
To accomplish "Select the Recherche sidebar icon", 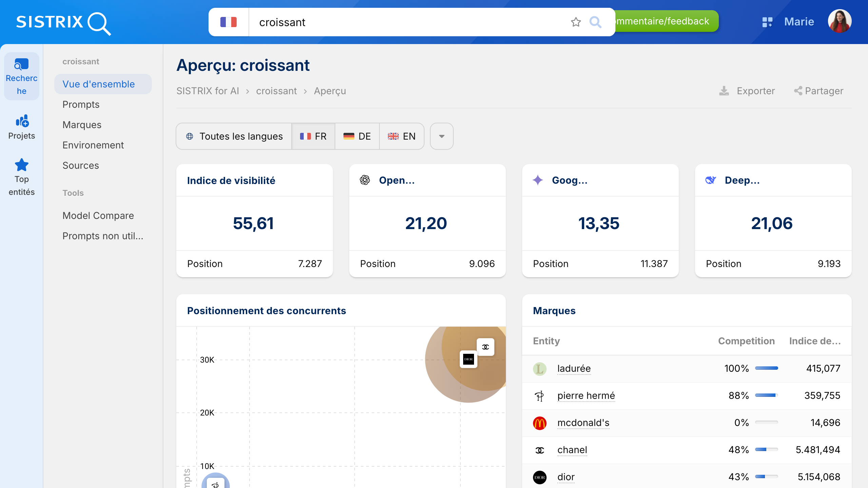I will click(x=21, y=76).
